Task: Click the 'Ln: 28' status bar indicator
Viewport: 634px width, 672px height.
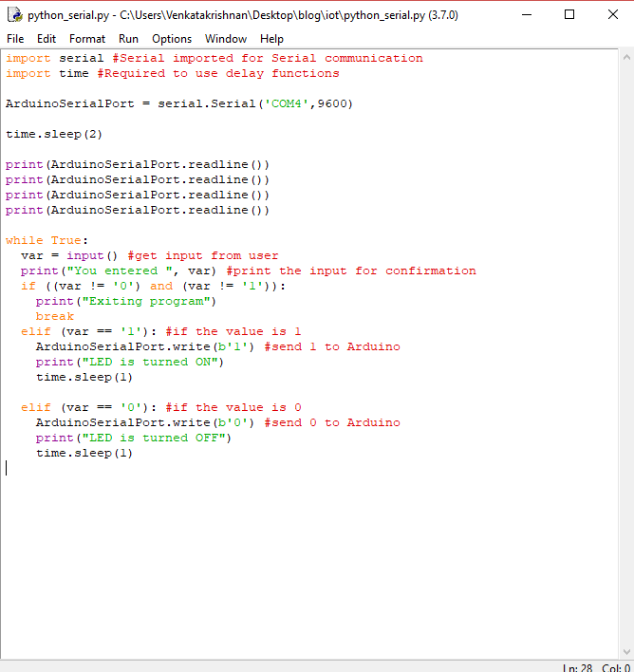Action: (577, 667)
